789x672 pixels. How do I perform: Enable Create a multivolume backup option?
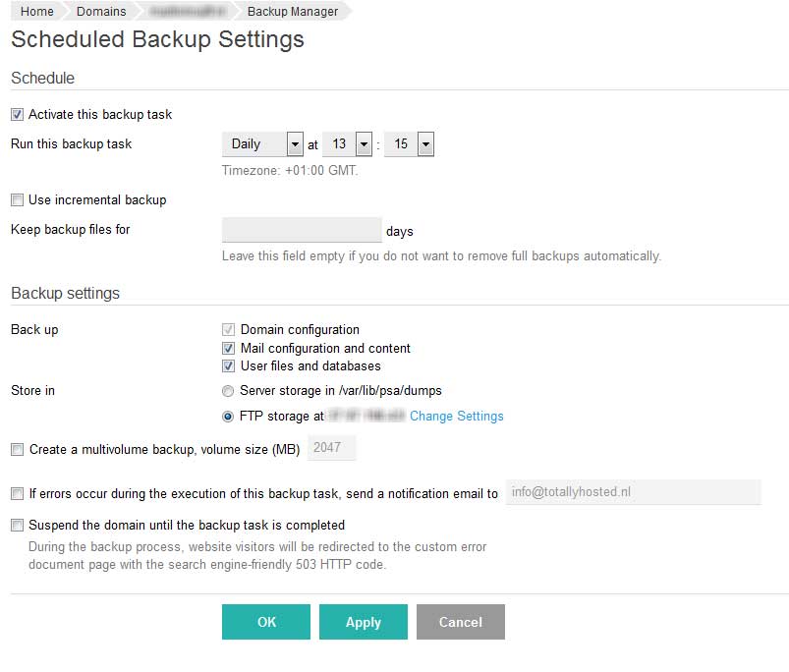coord(17,450)
